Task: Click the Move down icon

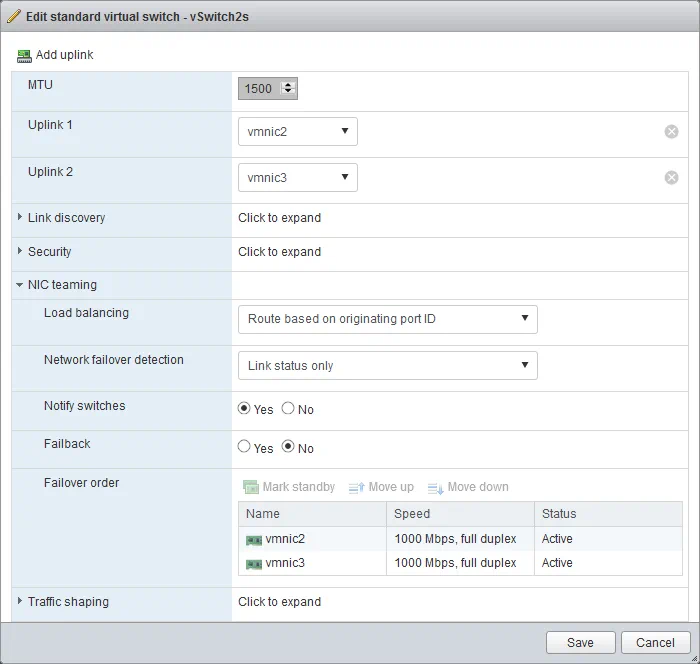Action: click(x=435, y=487)
